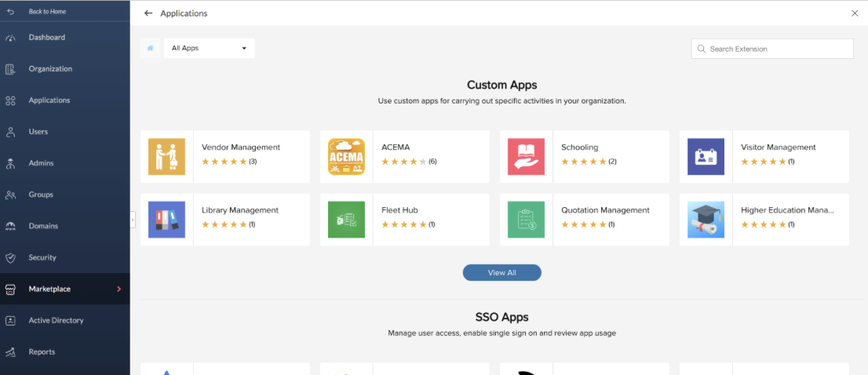Open the Security sidebar item
The image size is (868, 375).
(42, 257)
